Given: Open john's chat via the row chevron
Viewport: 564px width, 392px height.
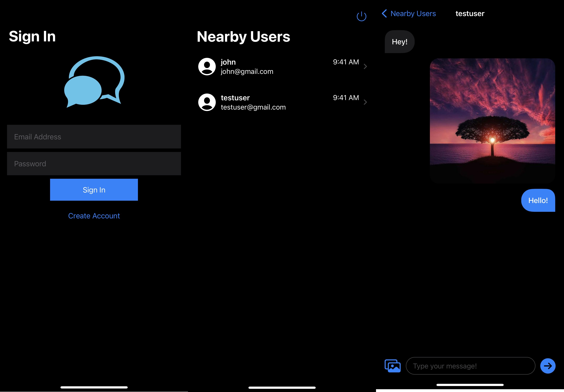Looking at the screenshot, I should (365, 67).
